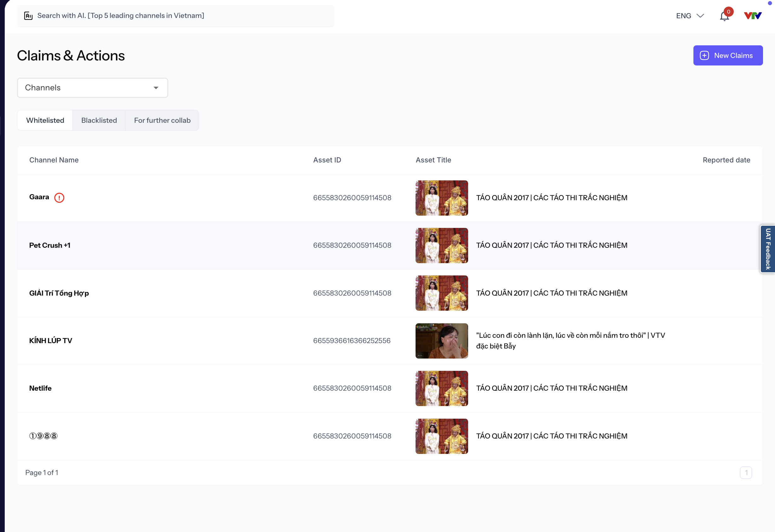
Task: Click the TÁO QUÂN title in the GIẢI Trí Tổng Hợp row
Action: pos(552,293)
